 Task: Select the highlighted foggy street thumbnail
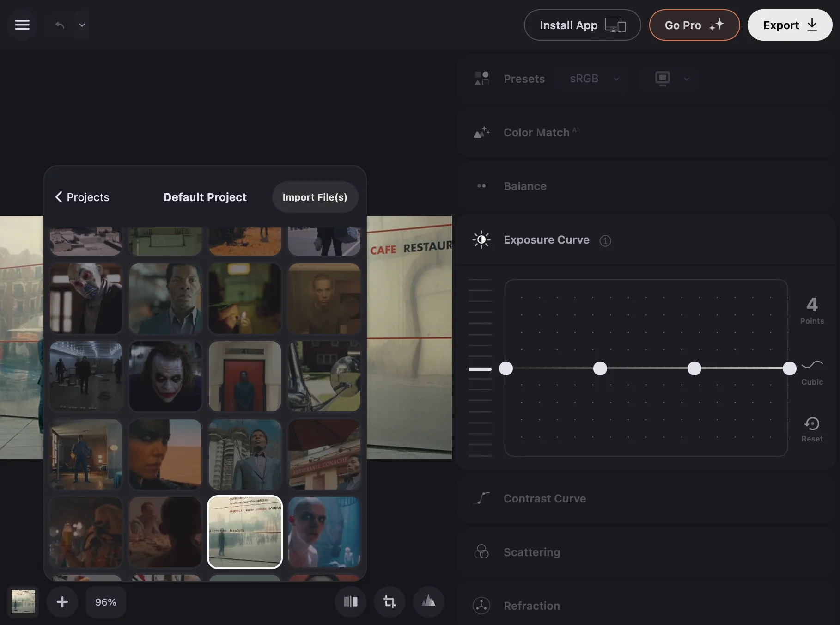245,532
